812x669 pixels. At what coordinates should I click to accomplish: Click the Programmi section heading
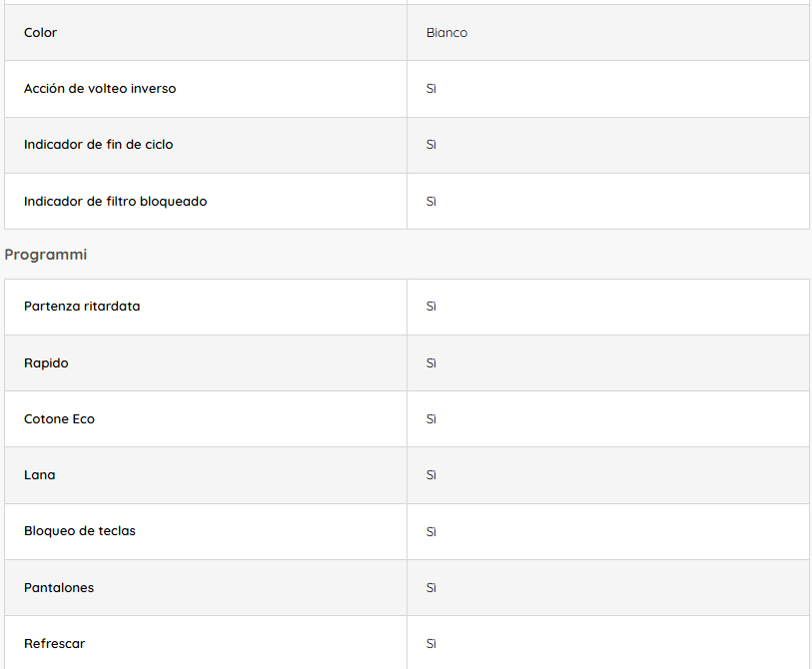click(x=46, y=255)
